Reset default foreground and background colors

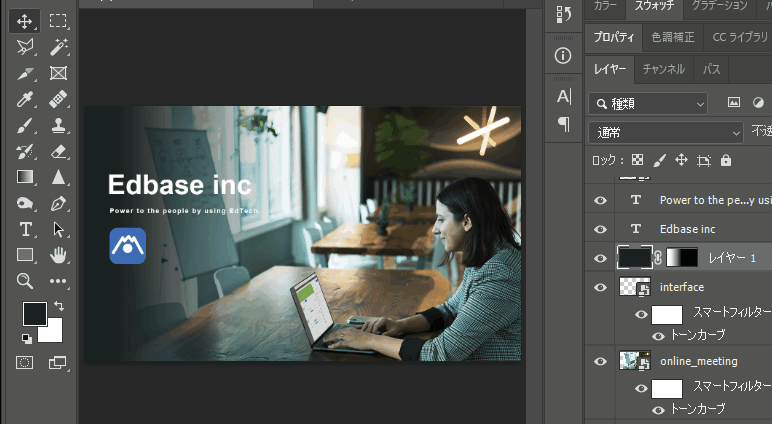[27, 338]
